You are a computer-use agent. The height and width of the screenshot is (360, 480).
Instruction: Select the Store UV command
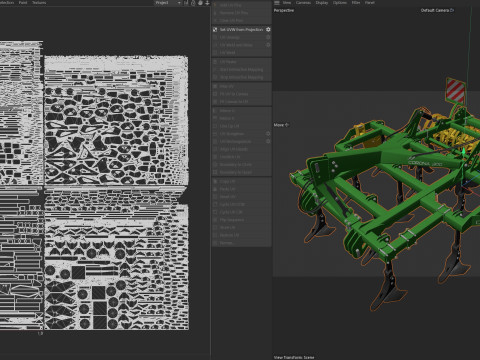[242, 228]
